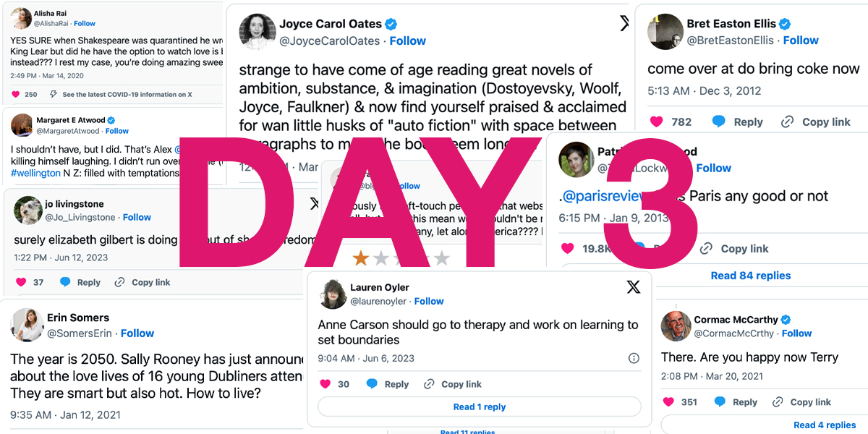Click Reply on Cormac McCarthy's tweet

[745, 402]
